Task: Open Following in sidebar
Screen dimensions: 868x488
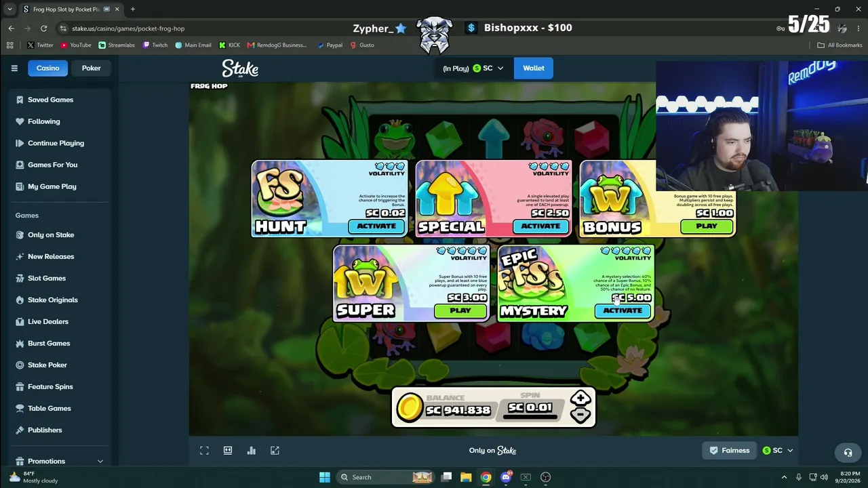Action: 60,121
